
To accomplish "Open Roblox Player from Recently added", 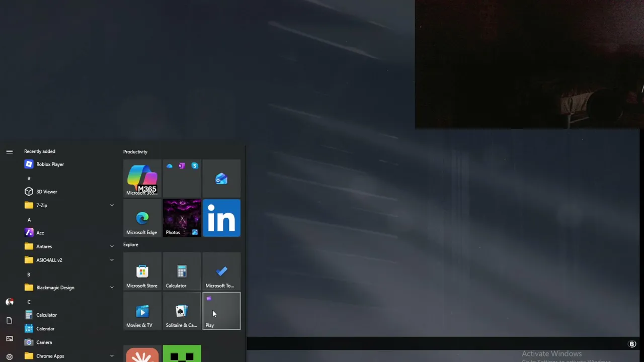I will pos(69,164).
